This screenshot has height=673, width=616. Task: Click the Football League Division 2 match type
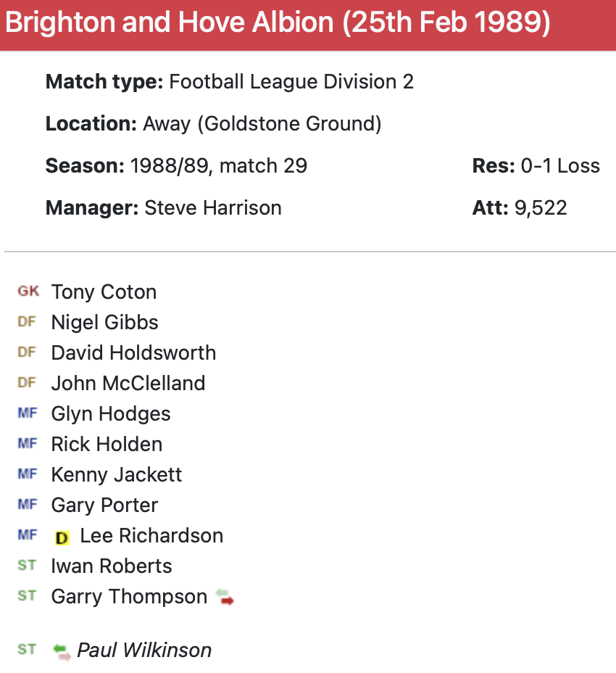291,82
